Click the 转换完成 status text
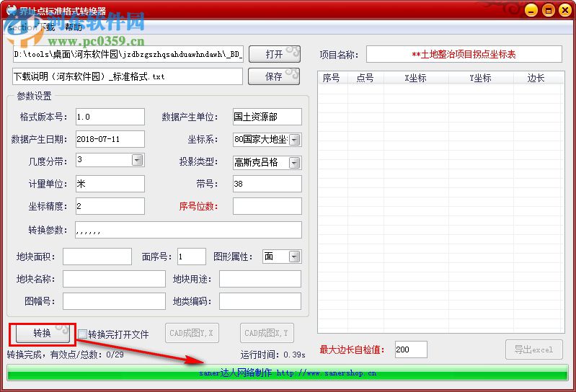The width and height of the screenshot is (576, 392). coord(66,355)
